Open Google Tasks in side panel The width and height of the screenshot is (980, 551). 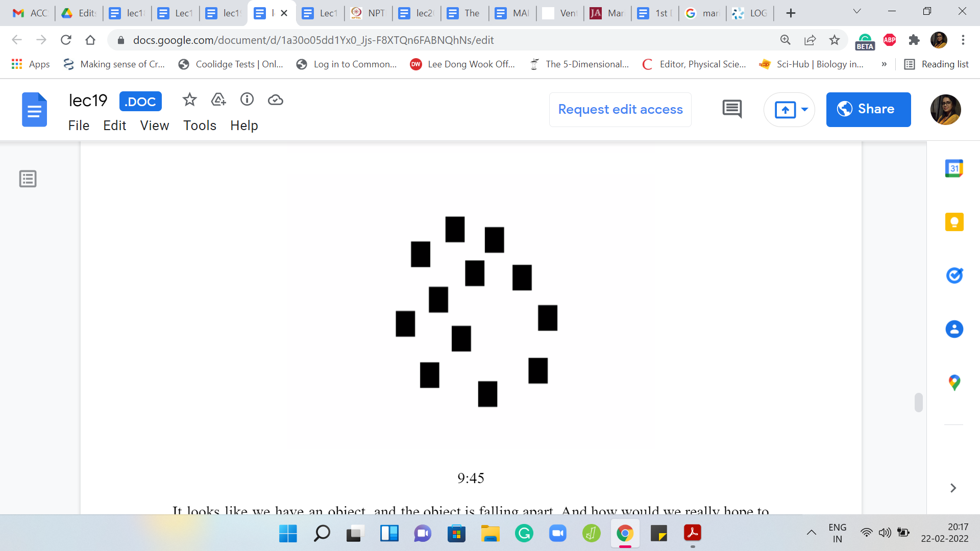point(954,275)
